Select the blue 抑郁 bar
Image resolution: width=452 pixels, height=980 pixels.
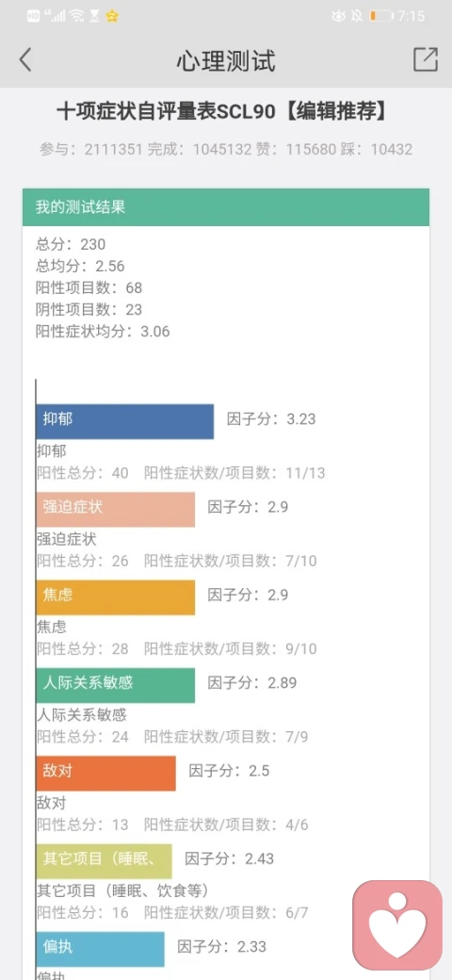click(125, 421)
